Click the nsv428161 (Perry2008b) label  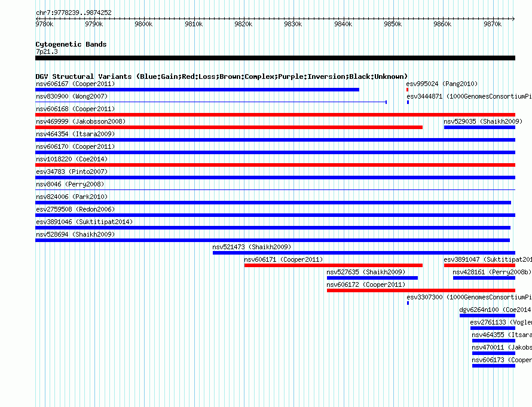click(x=492, y=272)
